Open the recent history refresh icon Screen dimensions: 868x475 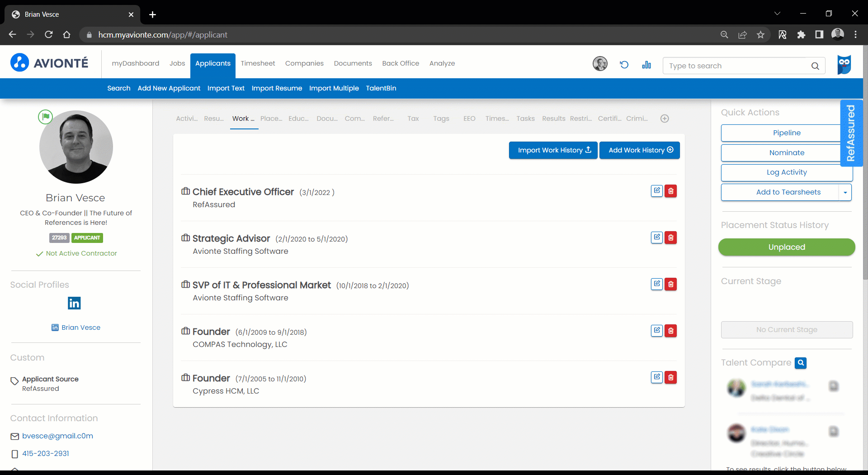point(624,65)
